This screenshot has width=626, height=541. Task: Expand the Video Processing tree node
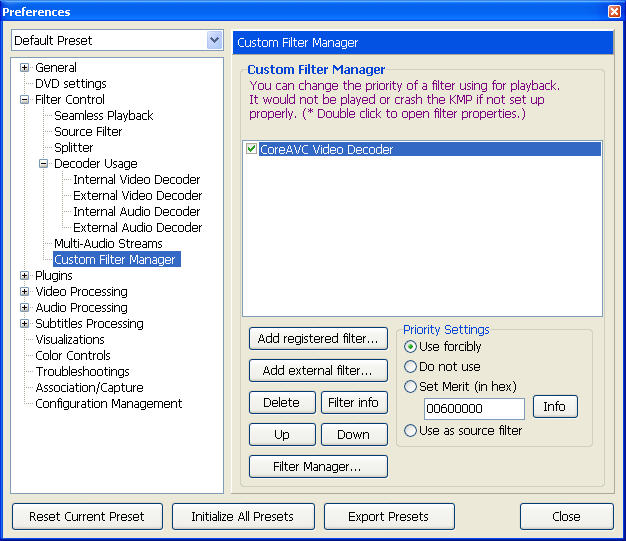click(24, 292)
